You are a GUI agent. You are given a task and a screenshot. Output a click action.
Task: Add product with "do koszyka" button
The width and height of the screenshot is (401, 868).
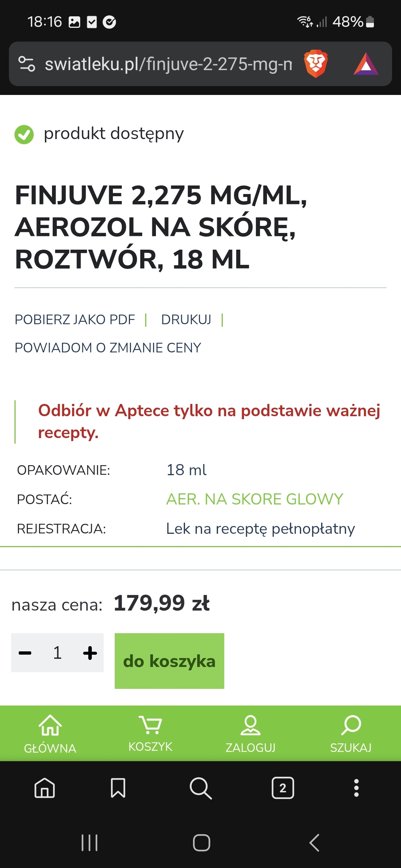pos(169,661)
